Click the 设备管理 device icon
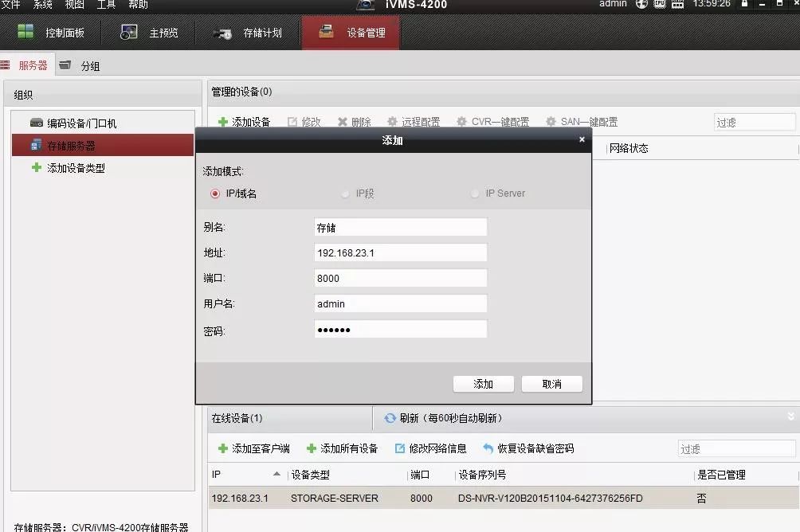The image size is (800, 532). 326,32
